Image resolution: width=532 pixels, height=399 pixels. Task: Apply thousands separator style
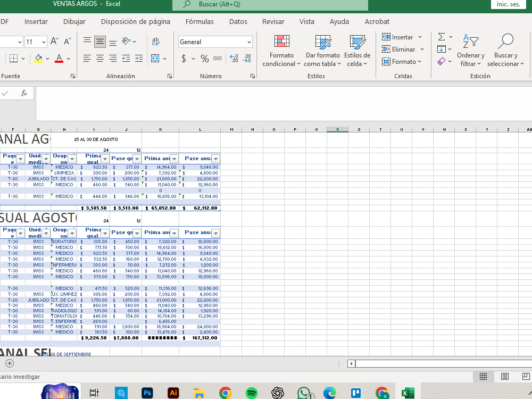tap(218, 59)
